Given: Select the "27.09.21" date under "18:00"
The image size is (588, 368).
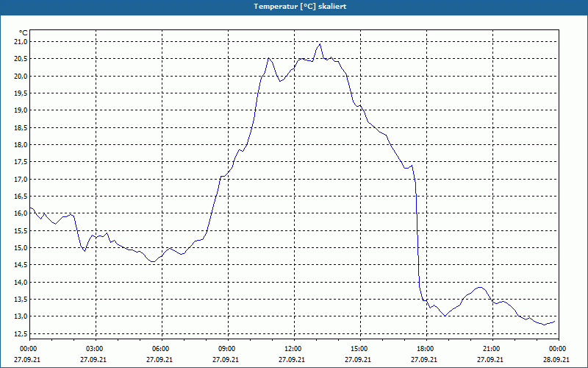Looking at the screenshot, I should click(424, 360).
